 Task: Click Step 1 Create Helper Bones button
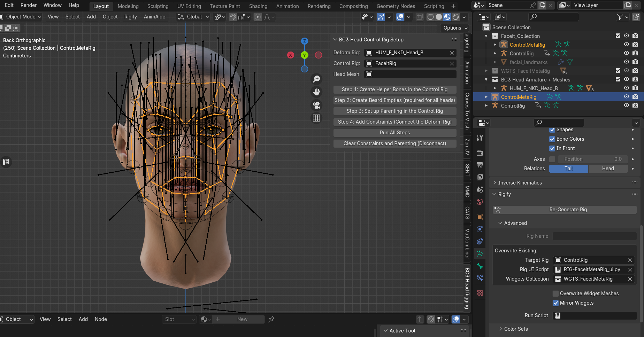click(x=395, y=89)
